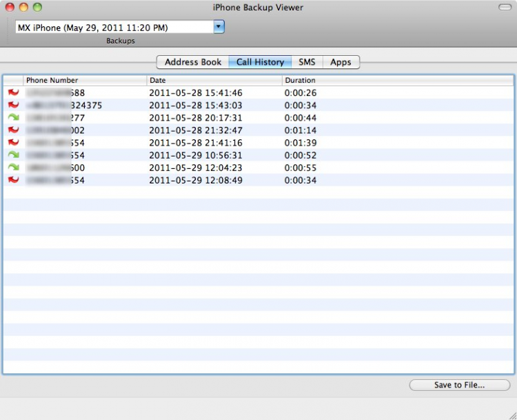Click the call icon for 21:32:47

(x=14, y=130)
